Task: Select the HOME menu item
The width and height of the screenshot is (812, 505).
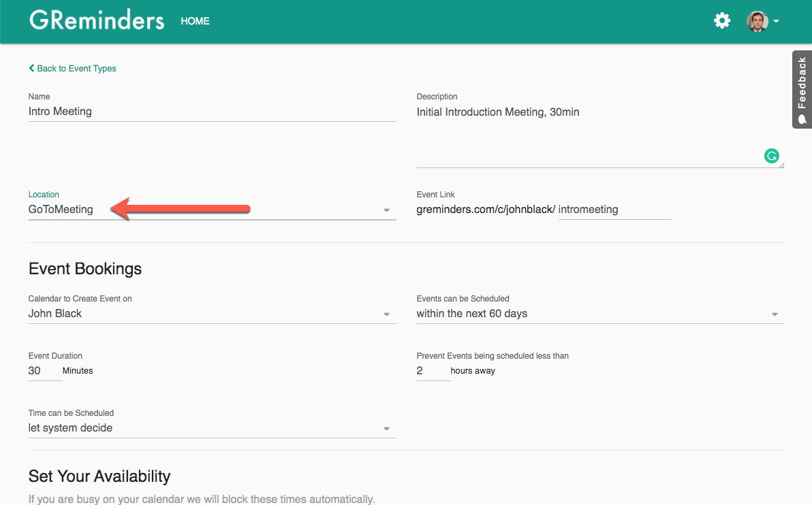Action: point(195,21)
